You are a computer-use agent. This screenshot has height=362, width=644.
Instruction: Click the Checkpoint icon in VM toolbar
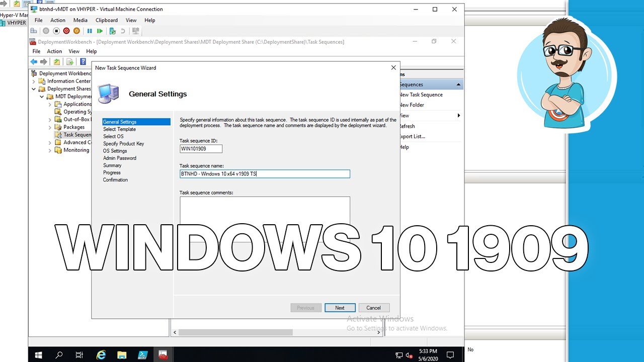pos(113,31)
